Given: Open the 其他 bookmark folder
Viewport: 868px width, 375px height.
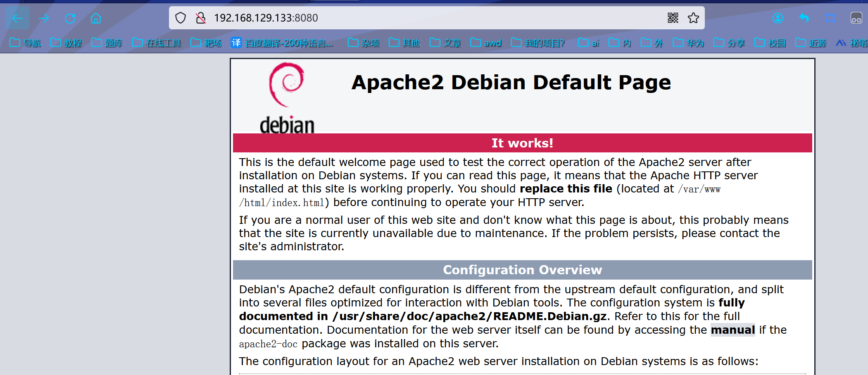Looking at the screenshot, I should point(404,43).
